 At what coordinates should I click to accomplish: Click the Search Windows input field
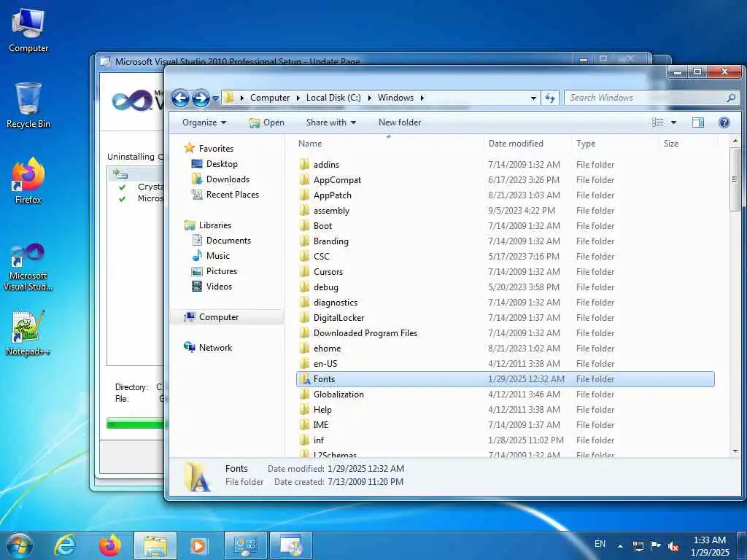click(646, 98)
